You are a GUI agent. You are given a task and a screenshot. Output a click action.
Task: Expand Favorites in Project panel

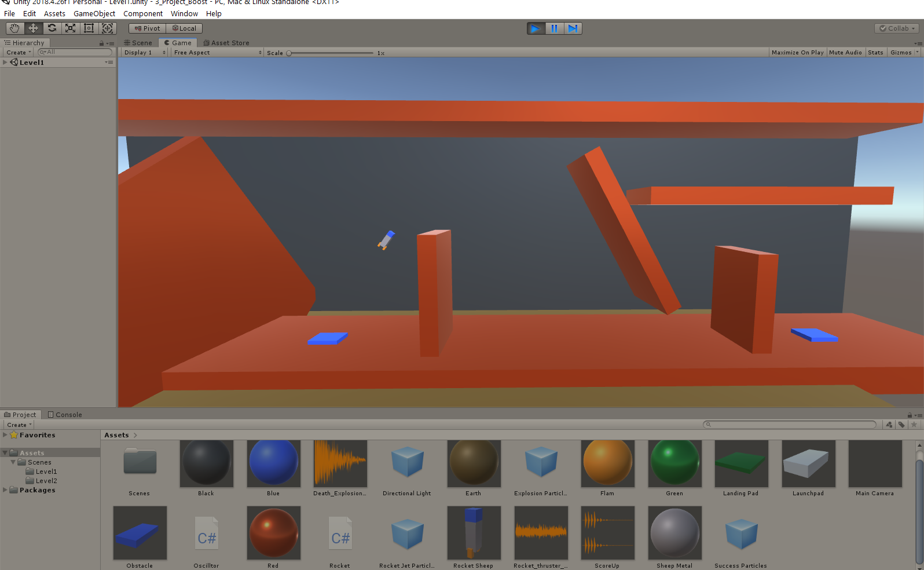click(5, 434)
